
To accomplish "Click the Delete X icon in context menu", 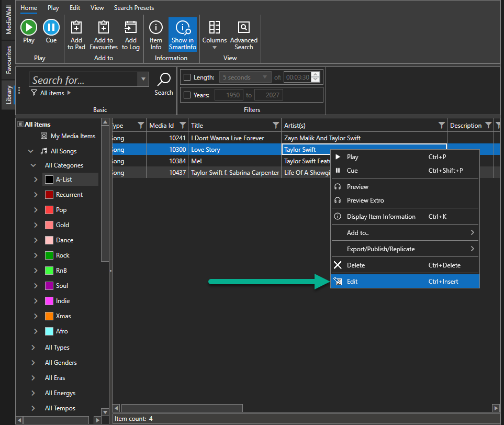I will (x=338, y=265).
